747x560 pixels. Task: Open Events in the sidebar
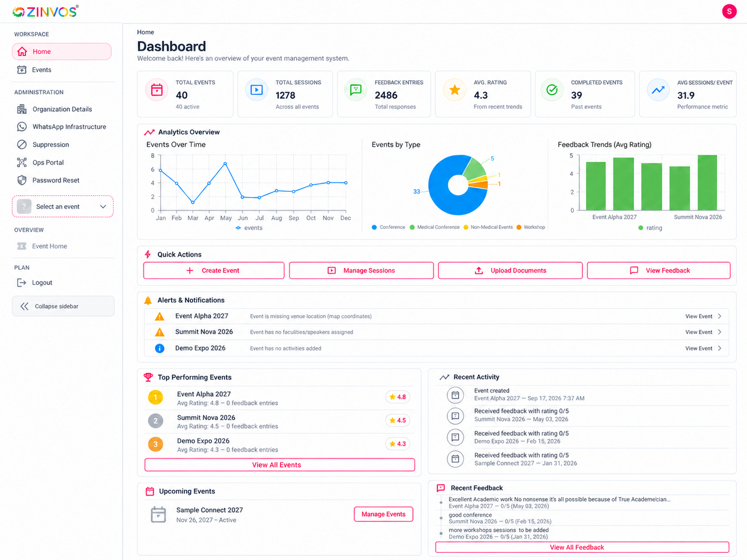[62, 70]
